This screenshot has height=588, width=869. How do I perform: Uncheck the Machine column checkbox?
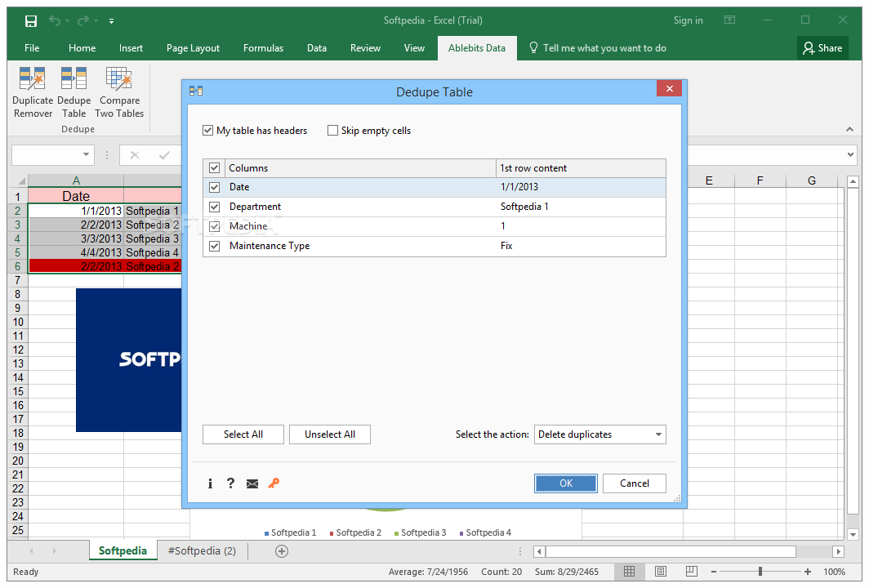tap(215, 226)
